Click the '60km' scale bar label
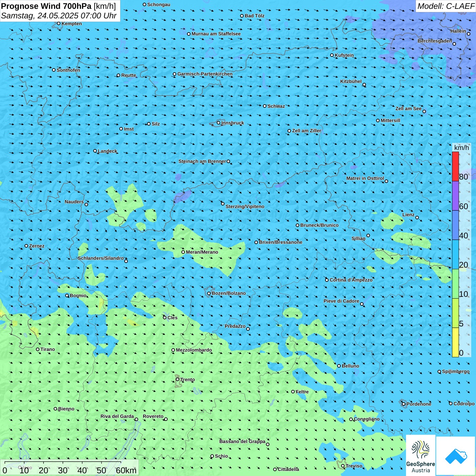476x476 pixels. click(126, 471)
